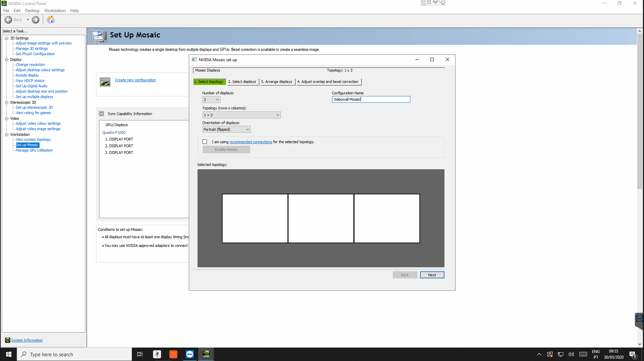Open the File menu
Screen dimensions: 644x361
click(x=6, y=11)
